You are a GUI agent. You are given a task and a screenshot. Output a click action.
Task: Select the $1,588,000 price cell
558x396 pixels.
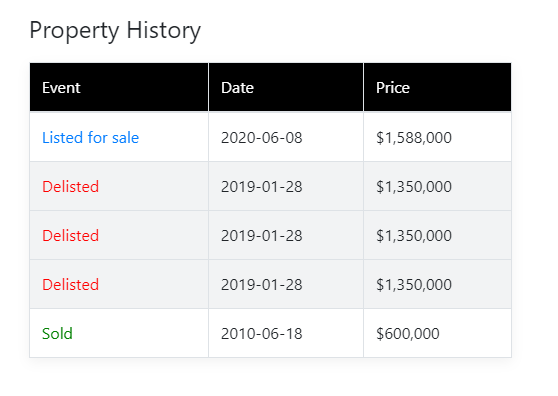click(437, 137)
